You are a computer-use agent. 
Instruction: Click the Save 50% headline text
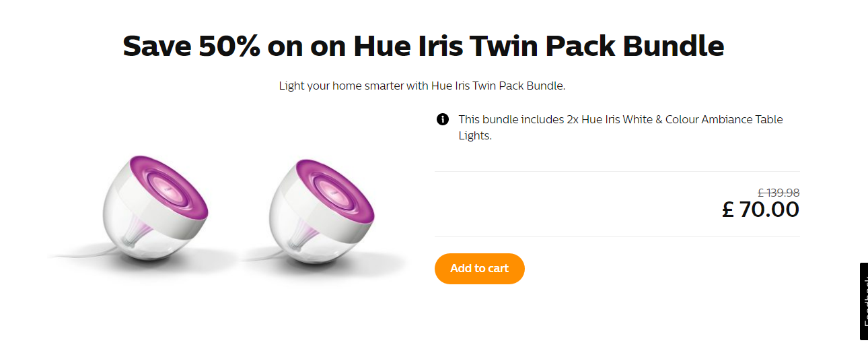pos(423,46)
